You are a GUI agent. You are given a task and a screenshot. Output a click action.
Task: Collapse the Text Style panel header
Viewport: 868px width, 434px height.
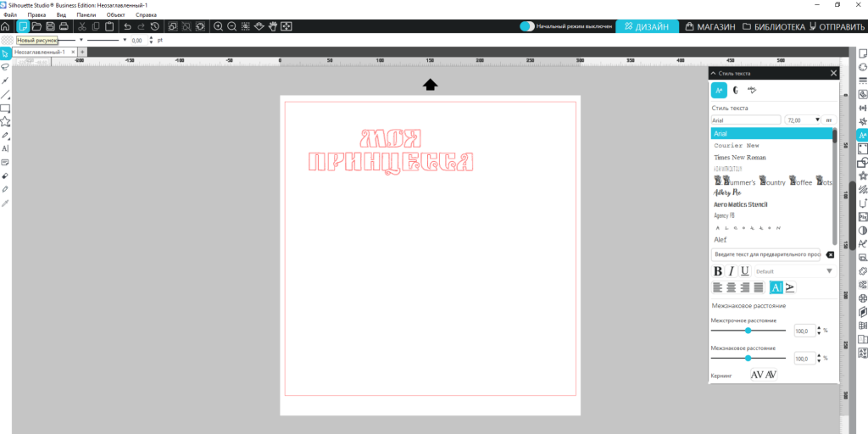[714, 73]
